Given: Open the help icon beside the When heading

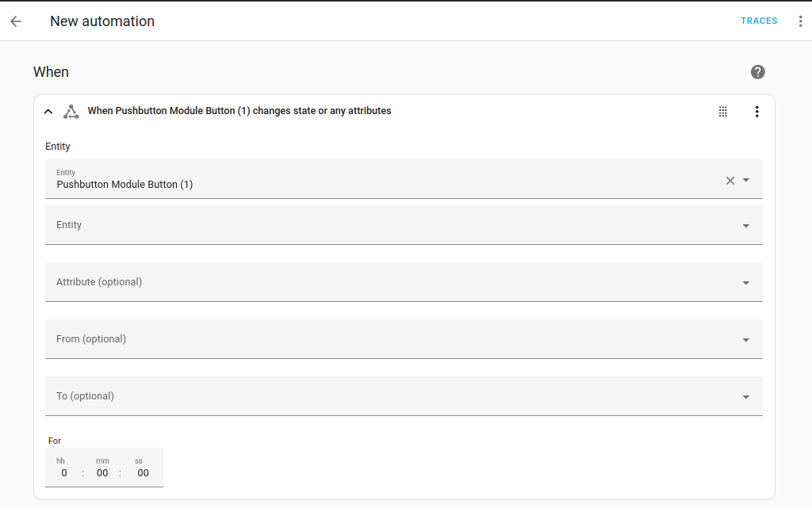Looking at the screenshot, I should tap(757, 71).
